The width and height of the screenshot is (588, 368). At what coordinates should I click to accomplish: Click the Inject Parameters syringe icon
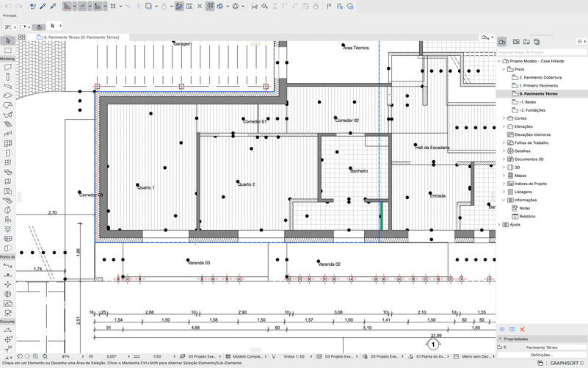53,7
